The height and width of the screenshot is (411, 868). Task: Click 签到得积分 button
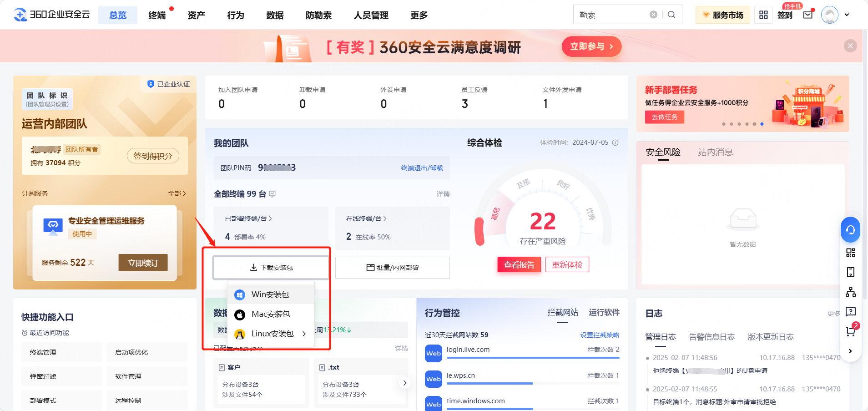[x=153, y=156]
